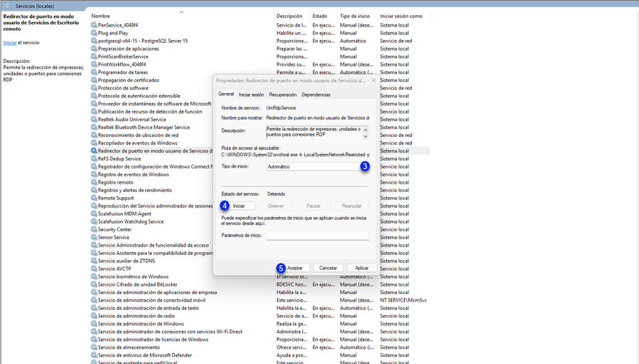Click gear icon beside Sensor Service
639x364 pixels.
point(94,237)
